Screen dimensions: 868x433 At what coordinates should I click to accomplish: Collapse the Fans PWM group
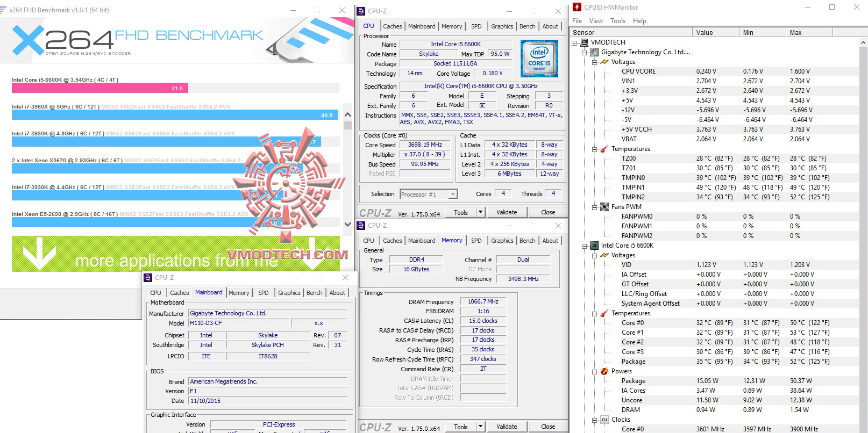pyautogui.click(x=594, y=207)
